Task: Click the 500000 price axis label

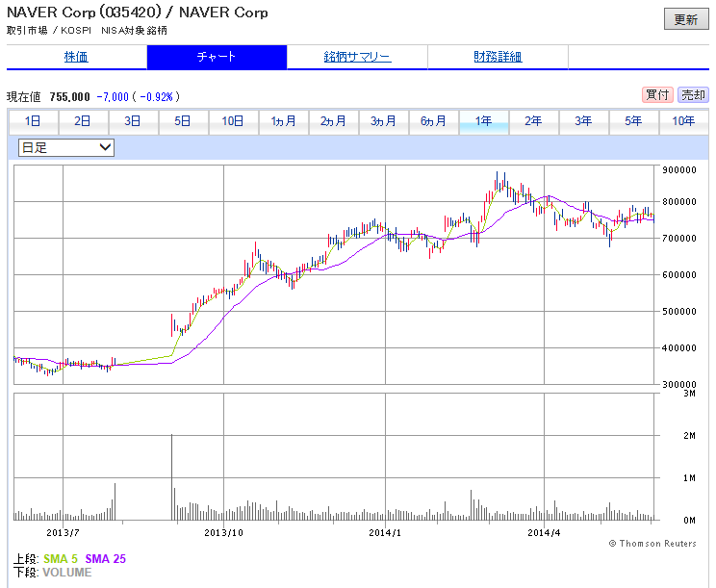Action: click(x=679, y=312)
